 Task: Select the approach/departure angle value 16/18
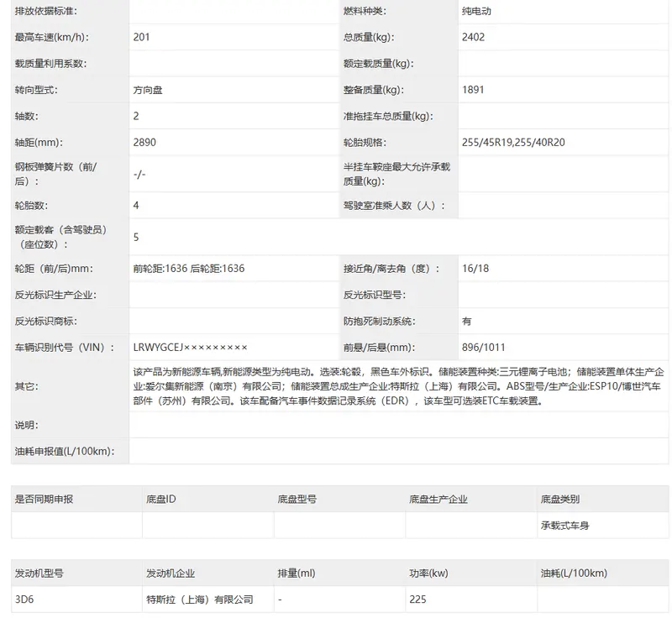click(x=475, y=269)
